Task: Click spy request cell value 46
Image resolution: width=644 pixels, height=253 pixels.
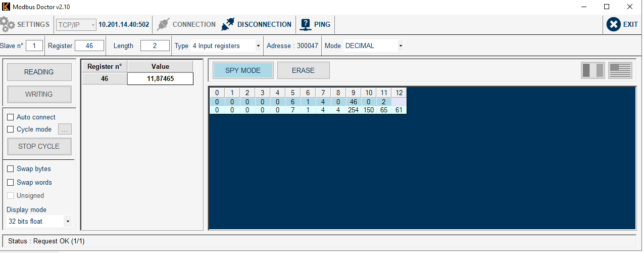Action: pos(353,102)
